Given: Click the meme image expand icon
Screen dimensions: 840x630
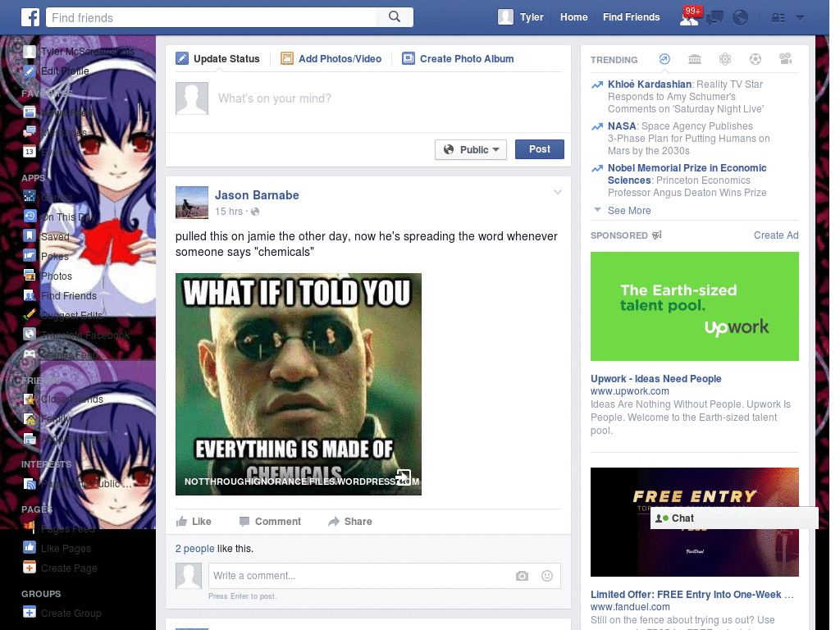Looking at the screenshot, I should (x=404, y=477).
